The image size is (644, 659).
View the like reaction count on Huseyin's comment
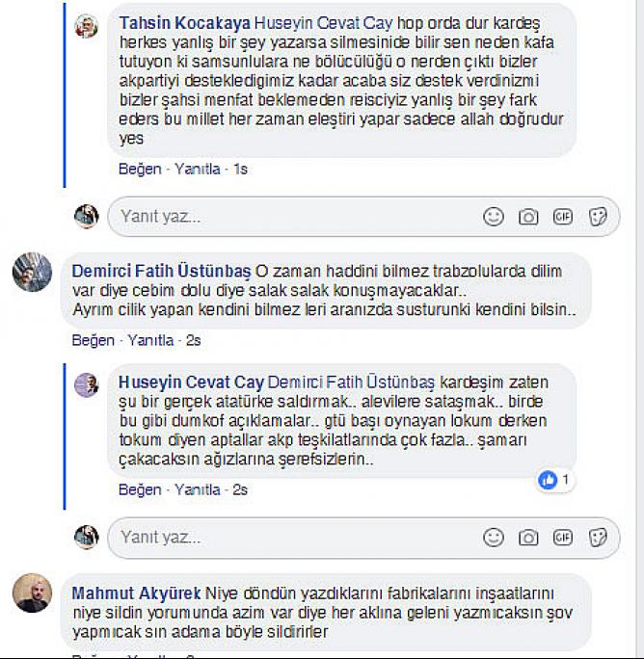[x=554, y=480]
